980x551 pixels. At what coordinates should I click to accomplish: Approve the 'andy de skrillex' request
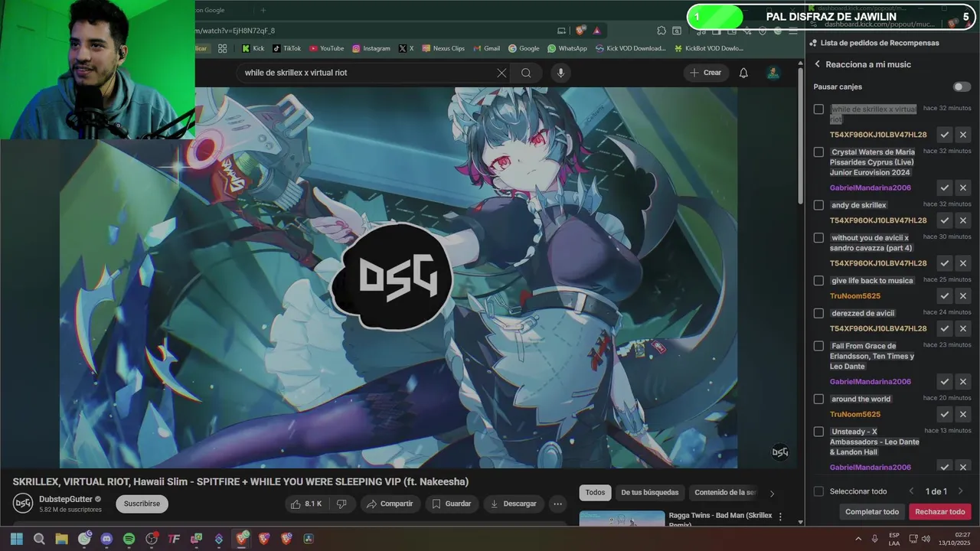pos(945,220)
